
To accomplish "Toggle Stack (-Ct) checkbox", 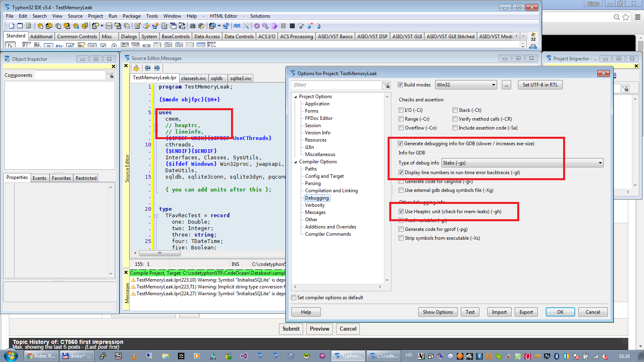I will (x=455, y=110).
